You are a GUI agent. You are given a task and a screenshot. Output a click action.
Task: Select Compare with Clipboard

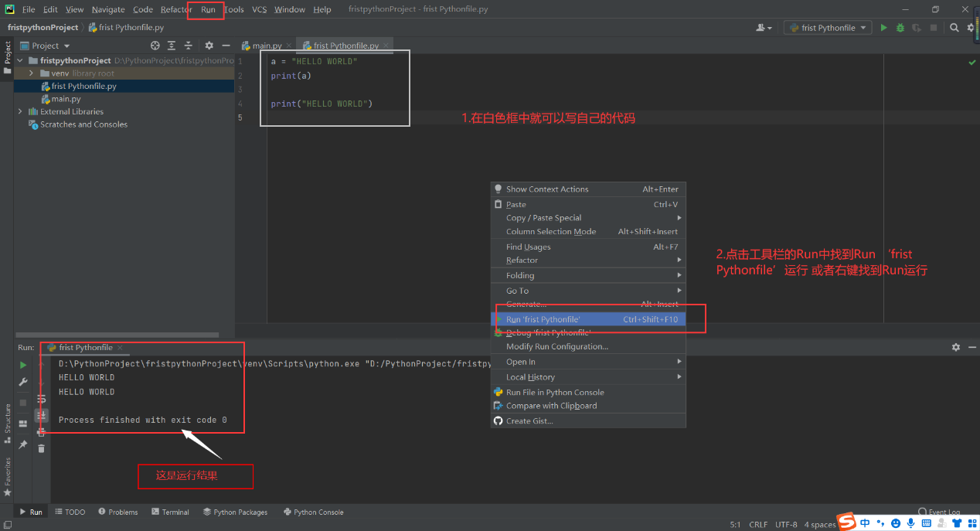coord(588,406)
